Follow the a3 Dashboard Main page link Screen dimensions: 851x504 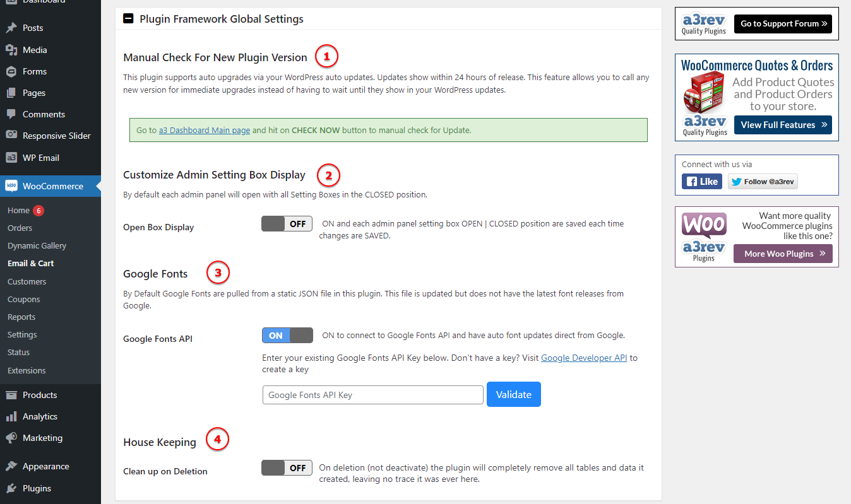[x=205, y=131]
